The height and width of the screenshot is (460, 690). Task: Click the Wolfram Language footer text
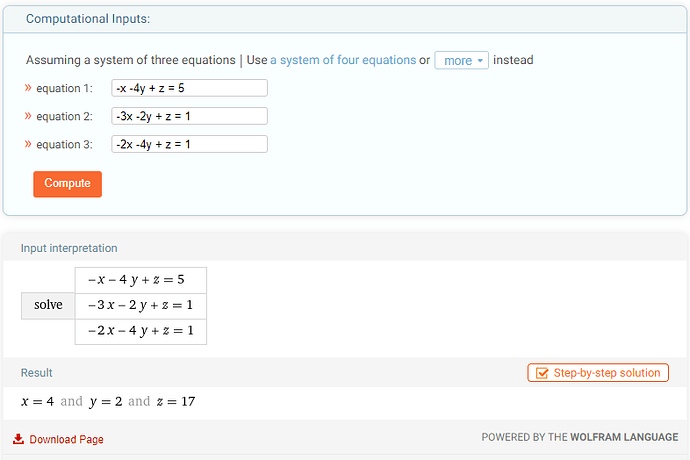tap(624, 437)
